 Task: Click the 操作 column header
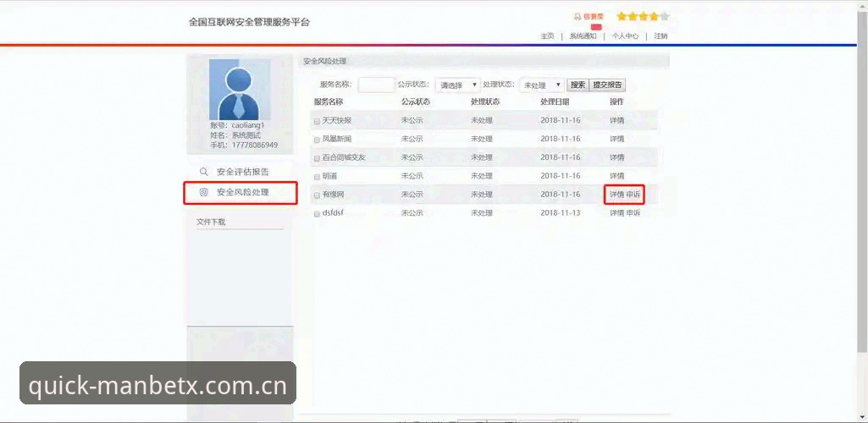[x=616, y=102]
